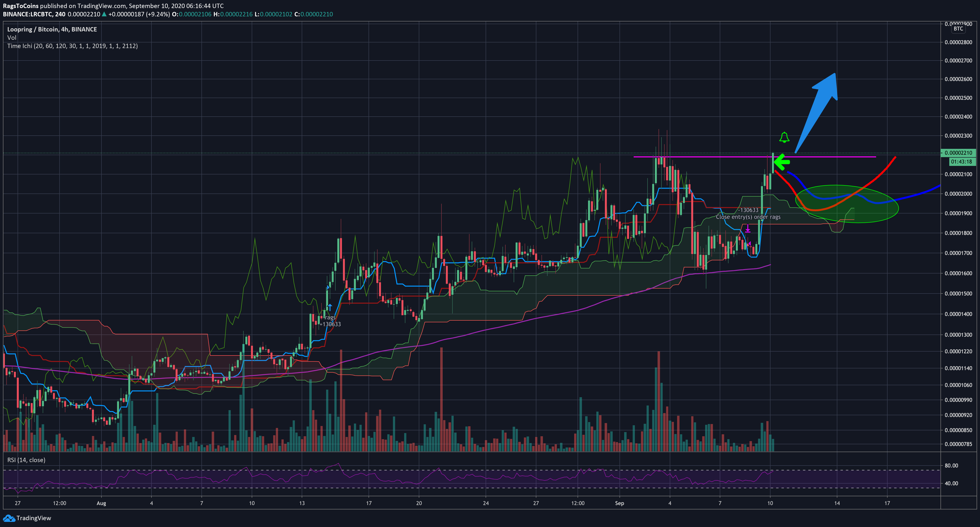Click the RSI 80.00 scale label
Image resolution: width=980 pixels, height=527 pixels.
tap(951, 466)
